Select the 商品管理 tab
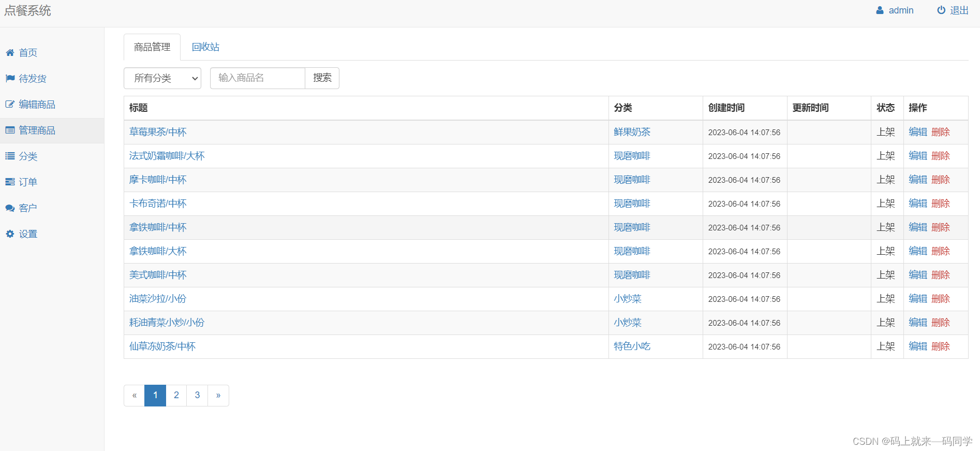Image resolution: width=980 pixels, height=451 pixels. coord(152,47)
